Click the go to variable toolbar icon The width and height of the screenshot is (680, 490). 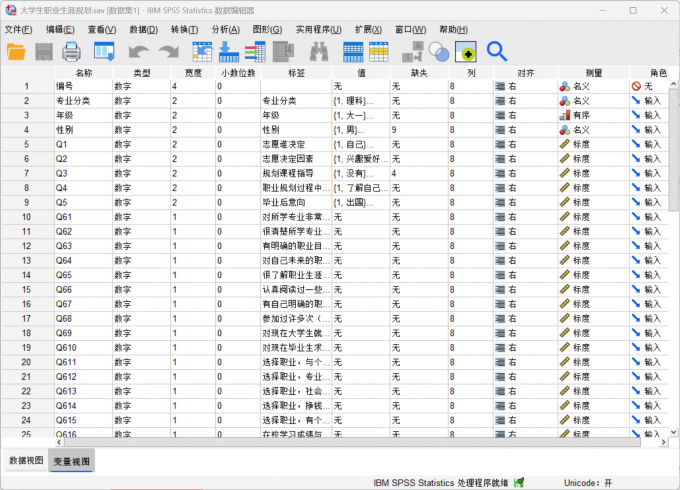tap(228, 51)
